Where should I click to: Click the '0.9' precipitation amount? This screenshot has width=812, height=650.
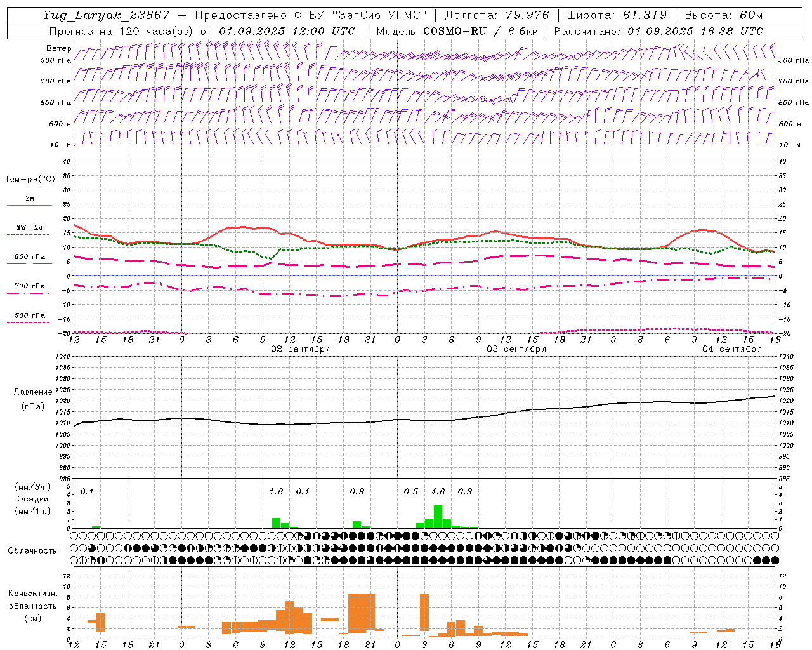[x=357, y=492]
